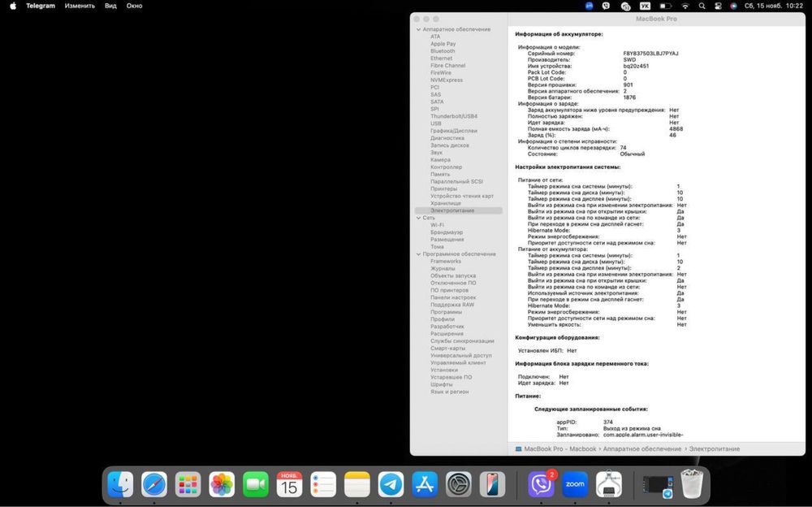The height and width of the screenshot is (507, 812).
Task: Open System Settings gear in the Dock
Action: point(459,485)
